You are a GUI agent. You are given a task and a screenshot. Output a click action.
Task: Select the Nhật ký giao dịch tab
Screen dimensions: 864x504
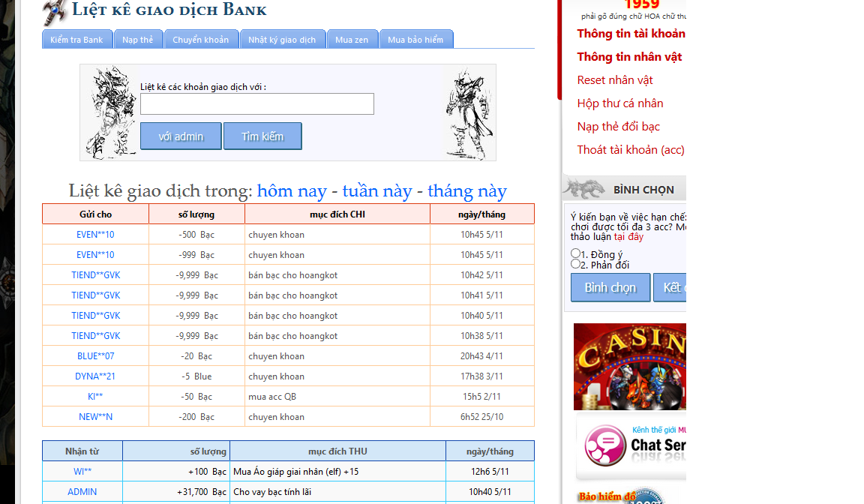(282, 40)
